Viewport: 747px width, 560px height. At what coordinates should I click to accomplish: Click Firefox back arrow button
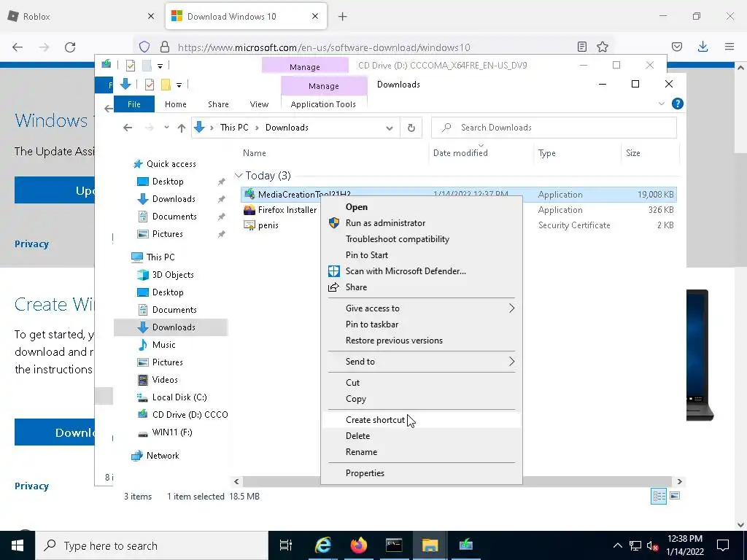pyautogui.click(x=18, y=47)
